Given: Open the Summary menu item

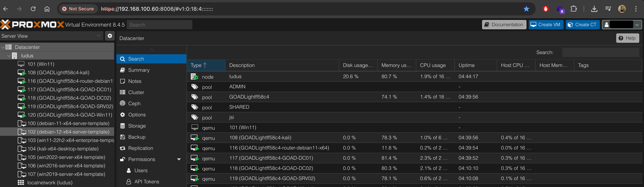Looking at the screenshot, I should pyautogui.click(x=139, y=70).
